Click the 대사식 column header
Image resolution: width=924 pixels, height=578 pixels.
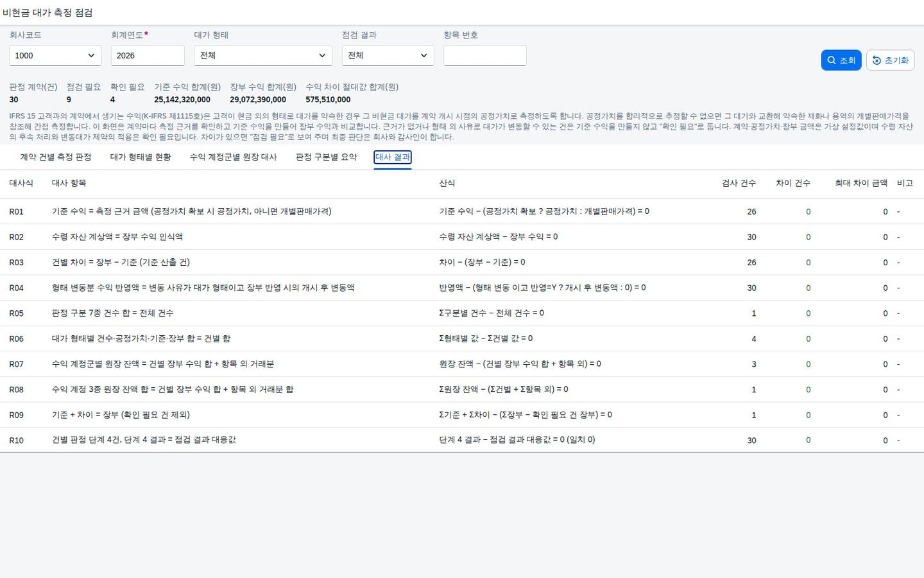(21, 183)
